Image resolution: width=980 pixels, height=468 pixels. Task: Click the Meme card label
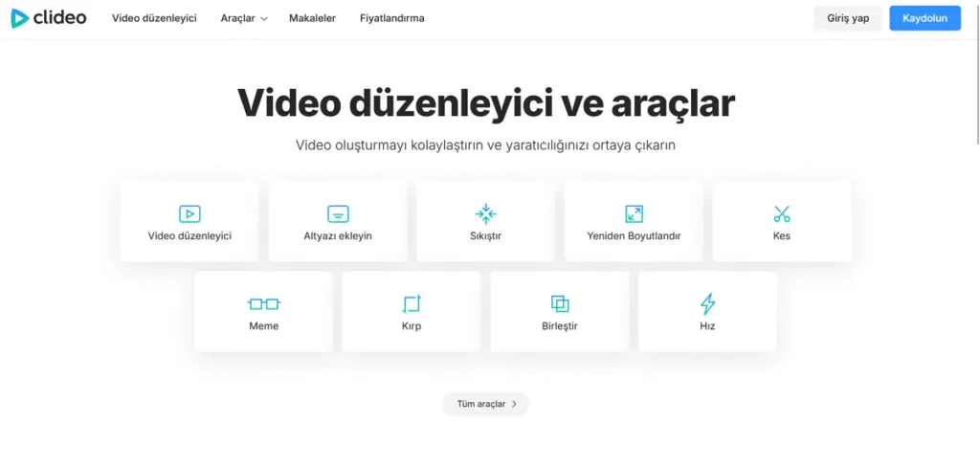point(264,325)
